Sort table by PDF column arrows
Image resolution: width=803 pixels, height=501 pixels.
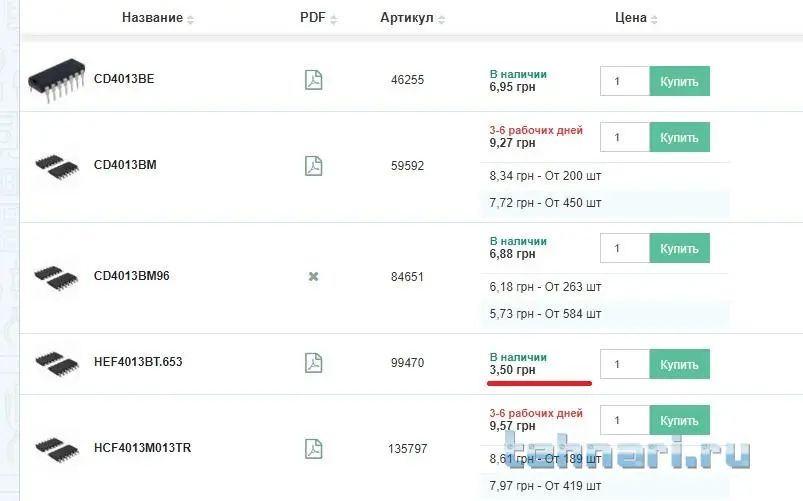pyautogui.click(x=334, y=20)
